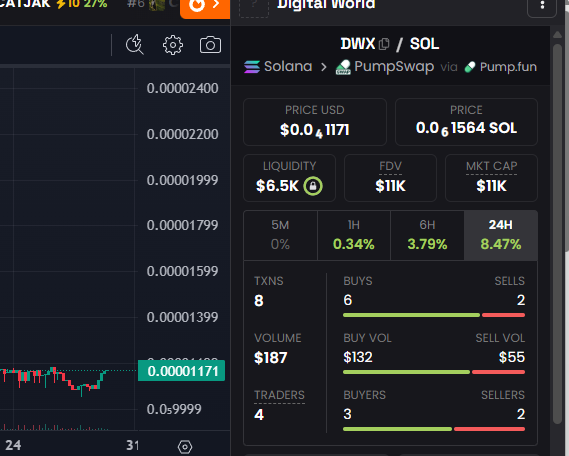Viewport: 569px width, 456px height.
Task: Click the FDV label
Action: click(390, 166)
